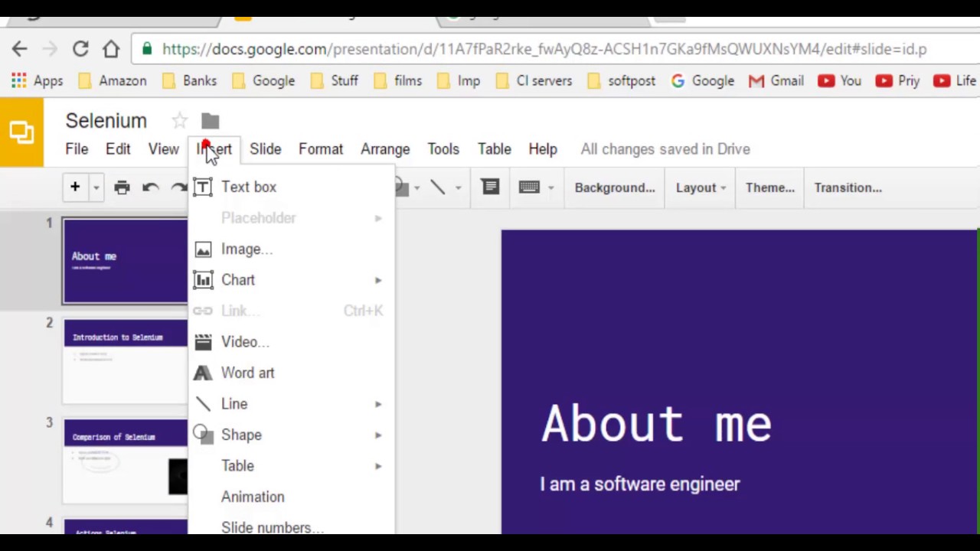Viewport: 980px width, 551px height.
Task: Click the browser address bar URL
Action: (x=544, y=49)
